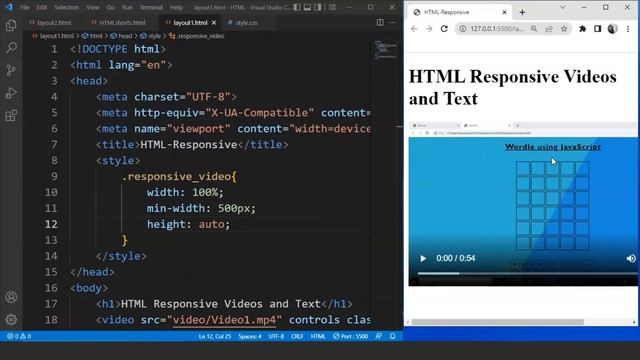This screenshot has height=360, width=640.
Task: Select the layout1.html editor tab
Action: 190,23
